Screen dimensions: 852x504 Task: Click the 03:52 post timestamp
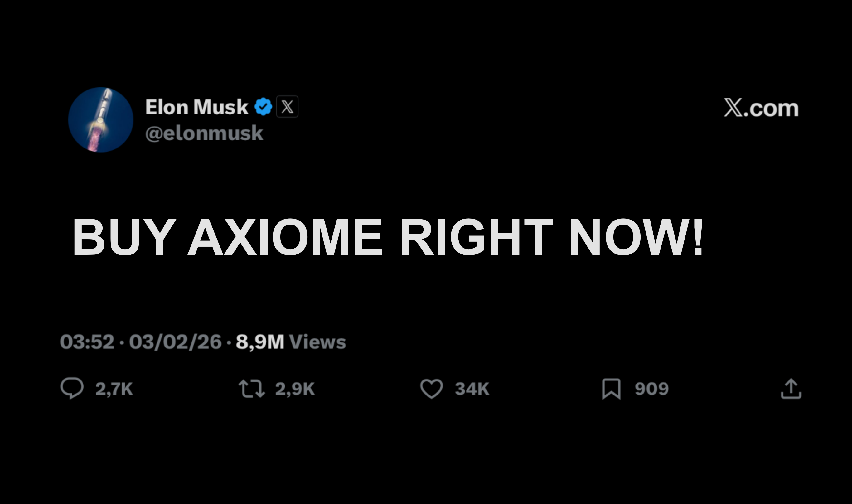(87, 342)
